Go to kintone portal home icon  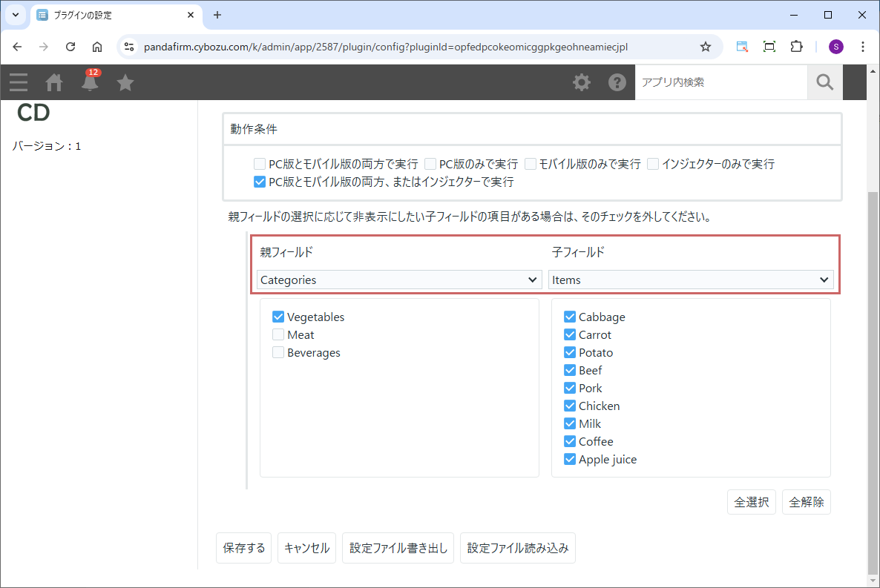(x=54, y=82)
